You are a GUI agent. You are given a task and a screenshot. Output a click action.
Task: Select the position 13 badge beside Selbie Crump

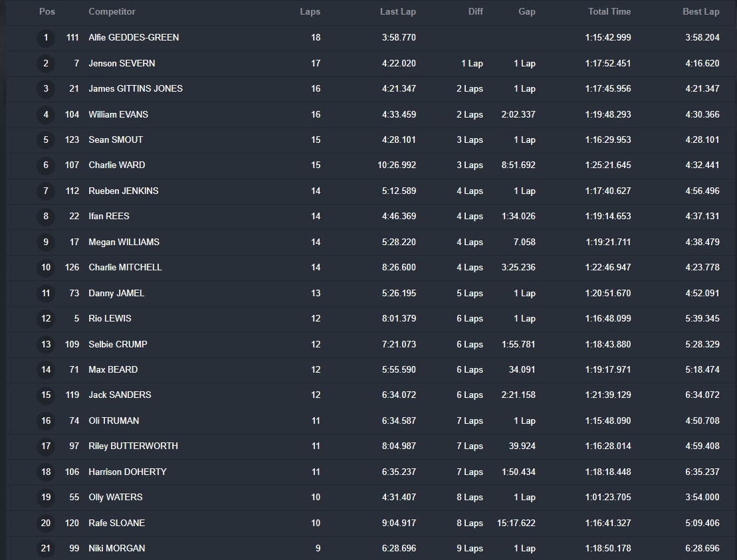point(46,344)
